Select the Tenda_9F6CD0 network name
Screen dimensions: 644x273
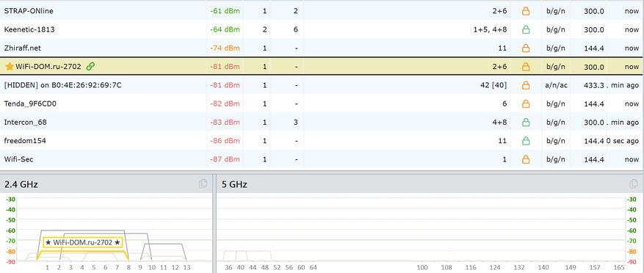coord(30,104)
